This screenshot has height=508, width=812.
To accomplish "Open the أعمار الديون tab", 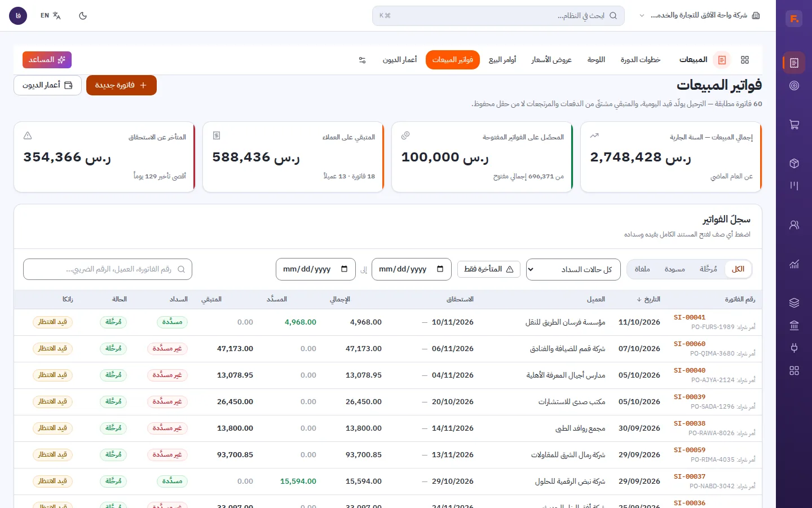I will coord(400,60).
